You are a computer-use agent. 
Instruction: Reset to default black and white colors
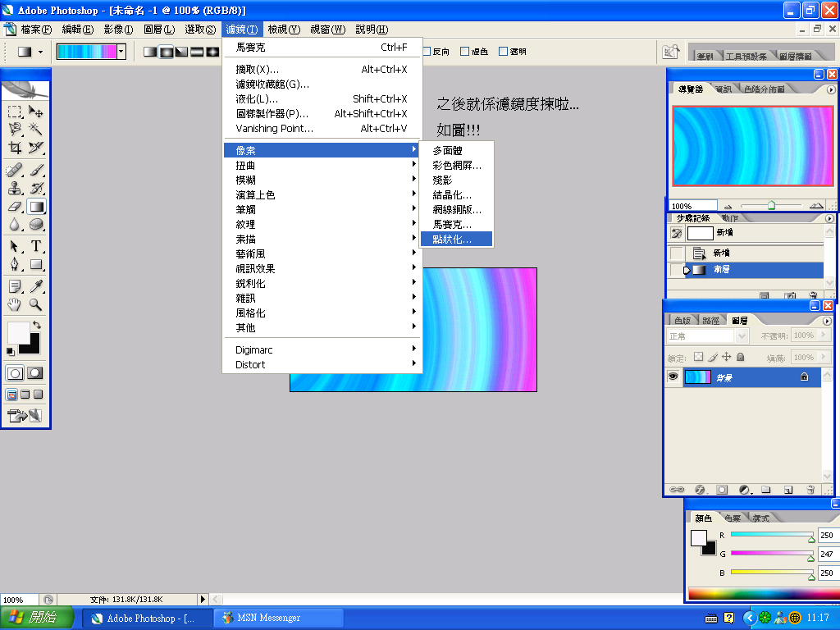[10, 351]
